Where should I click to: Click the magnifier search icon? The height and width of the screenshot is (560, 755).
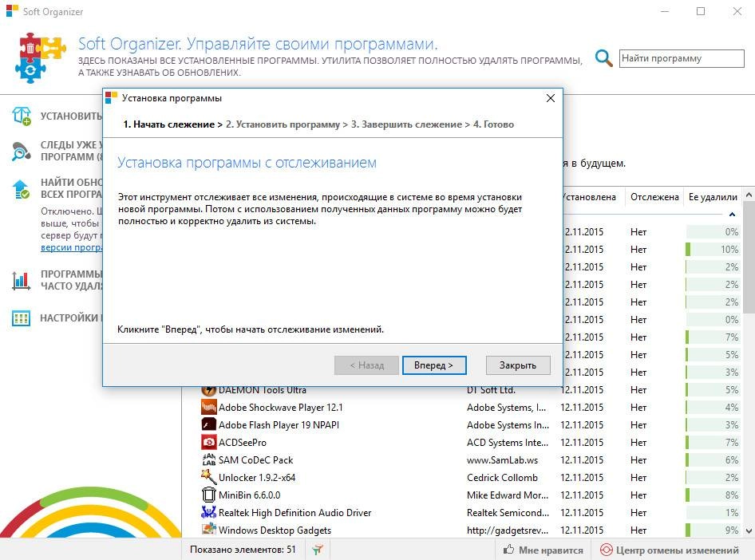click(603, 58)
